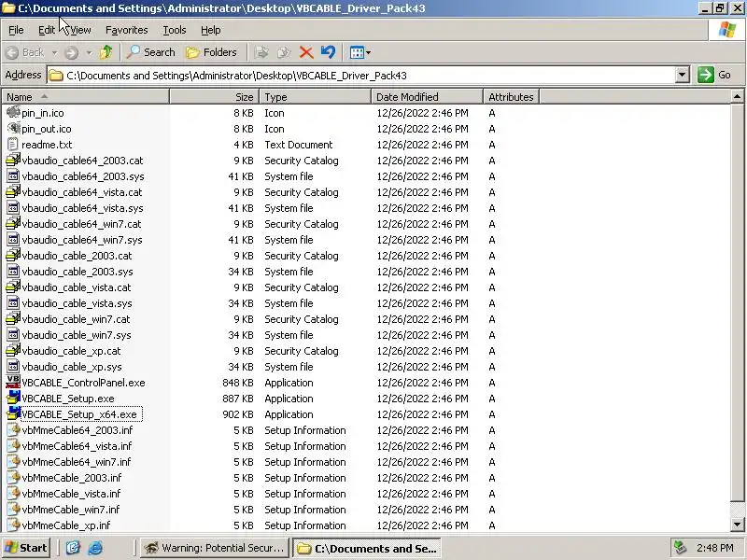Select file name vbMmeCable_2003.inf
The width and height of the screenshot is (747, 560).
[x=72, y=478]
